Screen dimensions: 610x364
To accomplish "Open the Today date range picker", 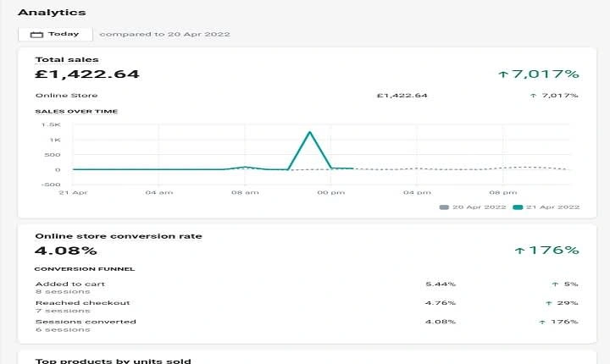I will [55, 34].
